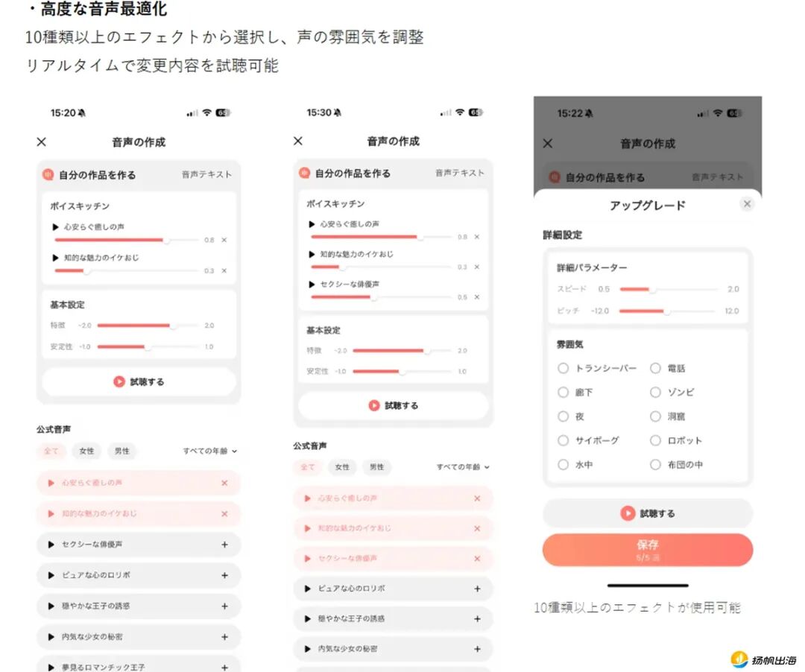This screenshot has height=672, width=805.
Task: Remove 心安らぐ癒しの声 from ボイスキッチン on 15:20 screen
Action: (224, 240)
